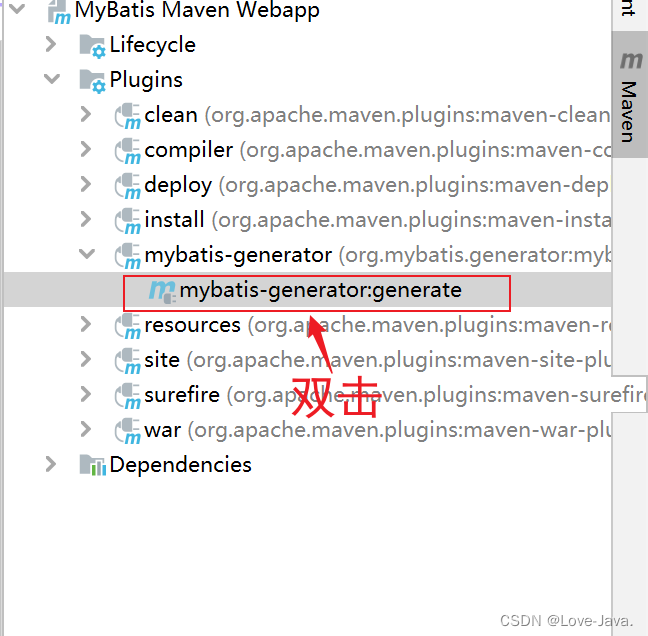Click the mybatis-generator plugin icon
The image size is (648, 636).
[128, 257]
